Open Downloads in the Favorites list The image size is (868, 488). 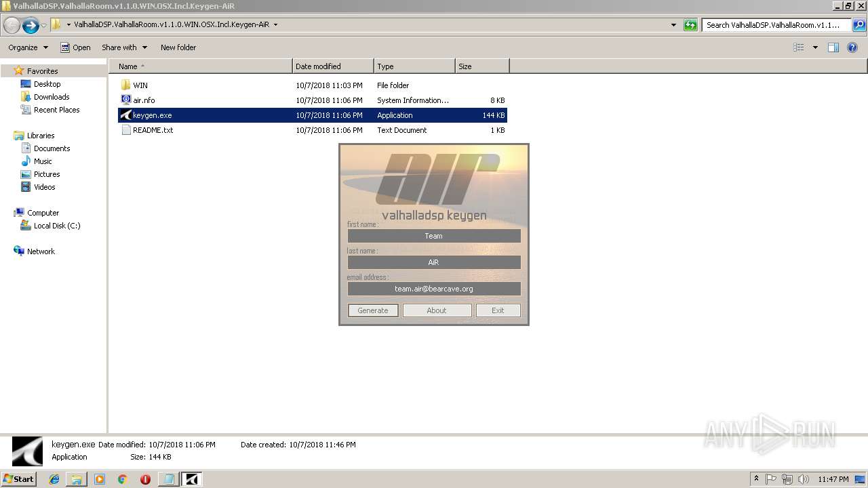click(52, 97)
